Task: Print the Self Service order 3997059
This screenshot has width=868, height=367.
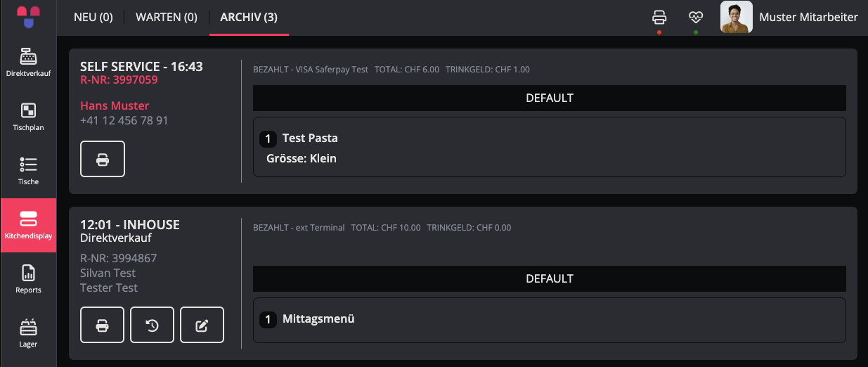Action: pyautogui.click(x=103, y=159)
